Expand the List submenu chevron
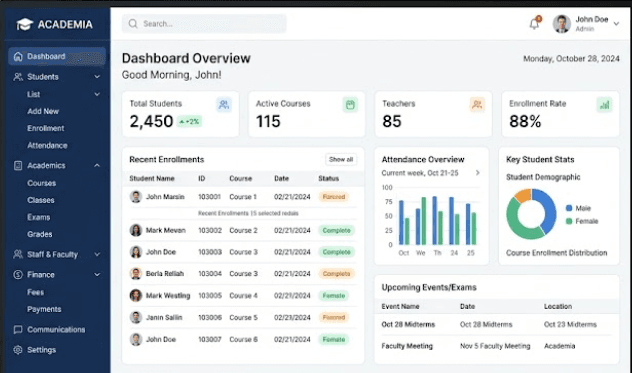This screenshot has width=632, height=373. (97, 94)
